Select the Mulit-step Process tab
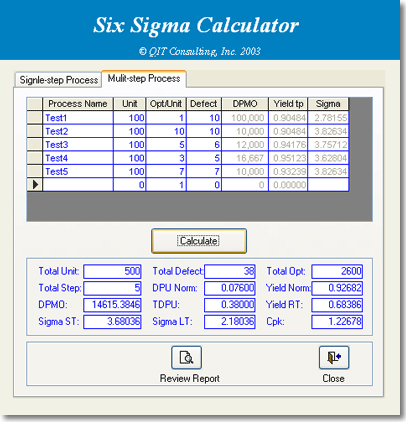Screen dimensions: 406x422 144,79
